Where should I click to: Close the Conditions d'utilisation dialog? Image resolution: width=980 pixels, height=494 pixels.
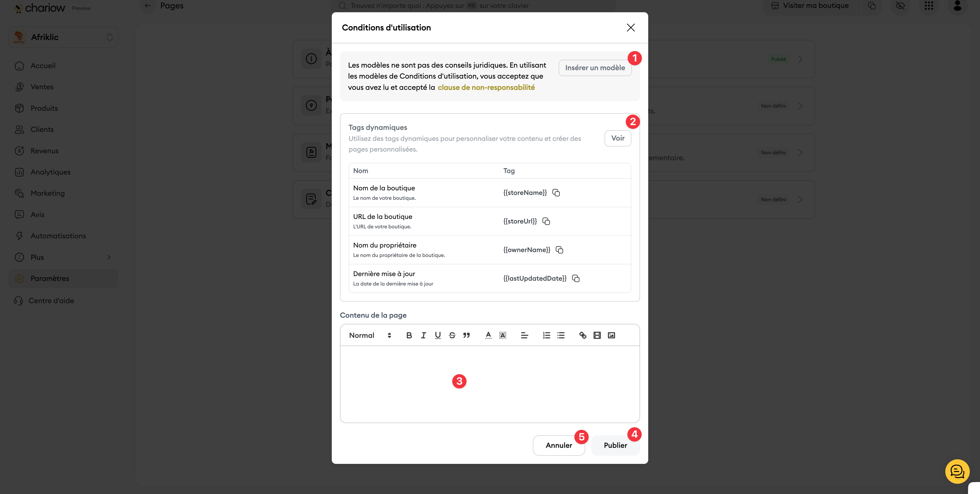(631, 27)
